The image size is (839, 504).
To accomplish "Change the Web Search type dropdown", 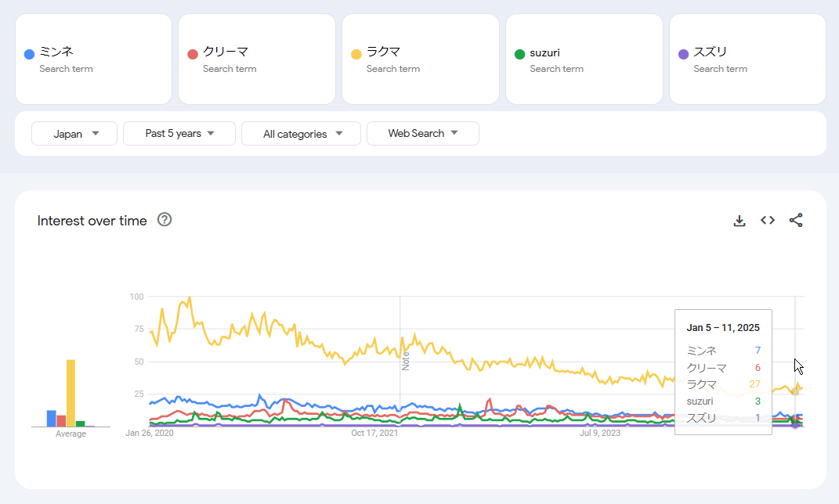I will (422, 134).
